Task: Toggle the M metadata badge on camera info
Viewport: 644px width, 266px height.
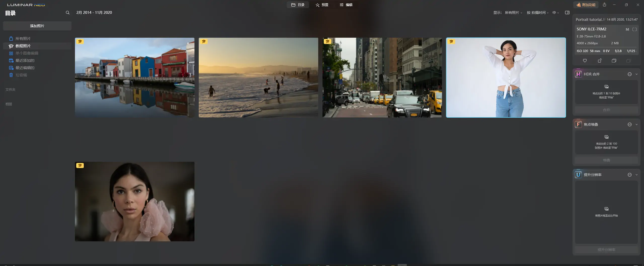Action: pos(627,29)
